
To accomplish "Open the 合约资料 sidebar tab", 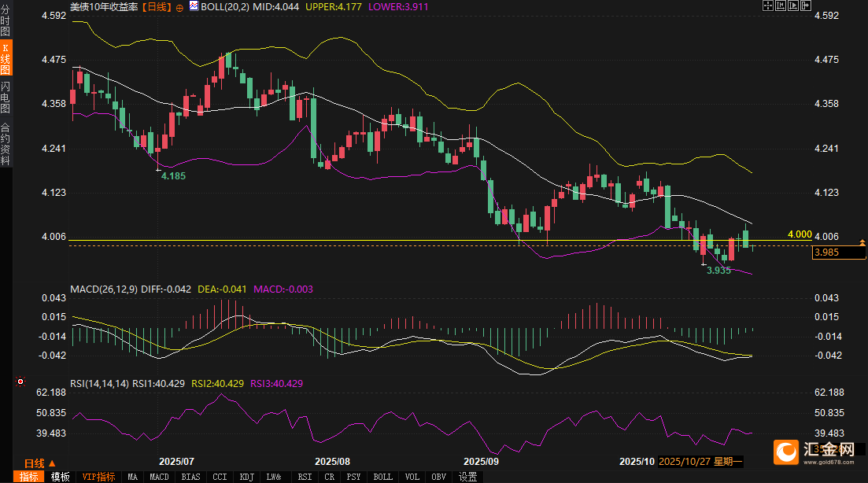I will coord(6,145).
